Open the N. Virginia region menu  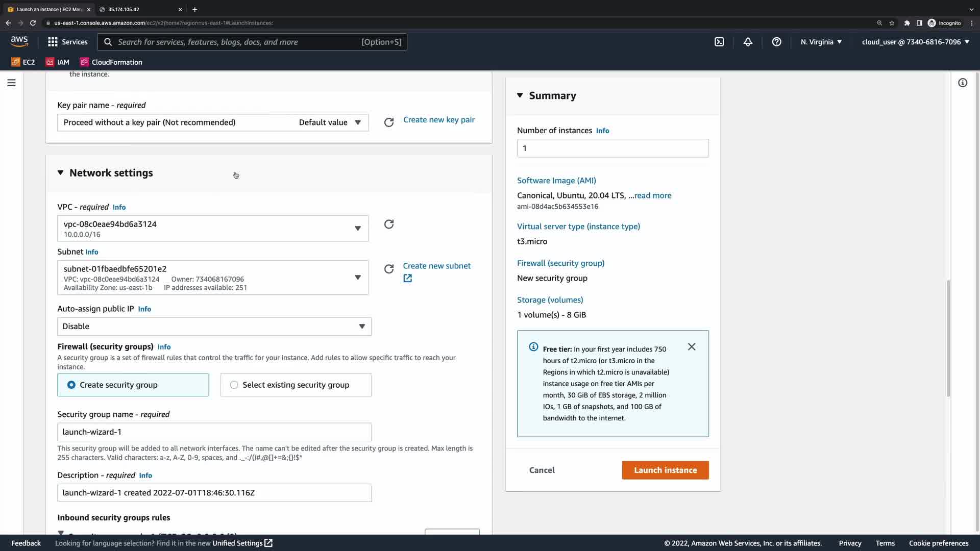coord(821,42)
